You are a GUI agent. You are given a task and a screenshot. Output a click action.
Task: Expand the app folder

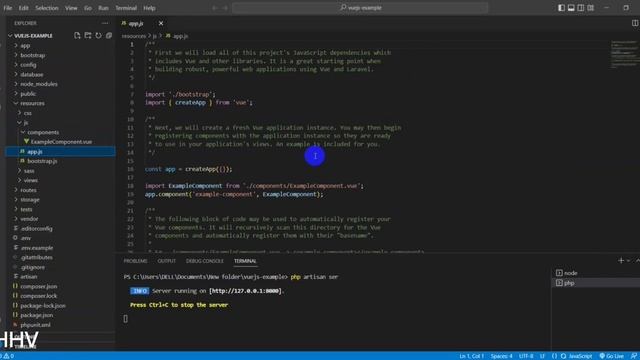click(x=25, y=45)
